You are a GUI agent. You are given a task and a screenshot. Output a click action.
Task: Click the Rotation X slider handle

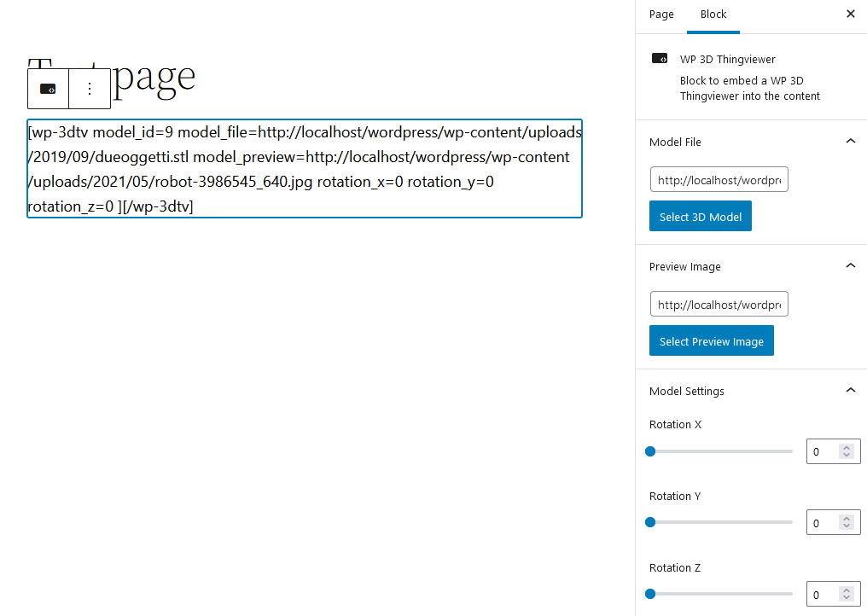(x=650, y=452)
